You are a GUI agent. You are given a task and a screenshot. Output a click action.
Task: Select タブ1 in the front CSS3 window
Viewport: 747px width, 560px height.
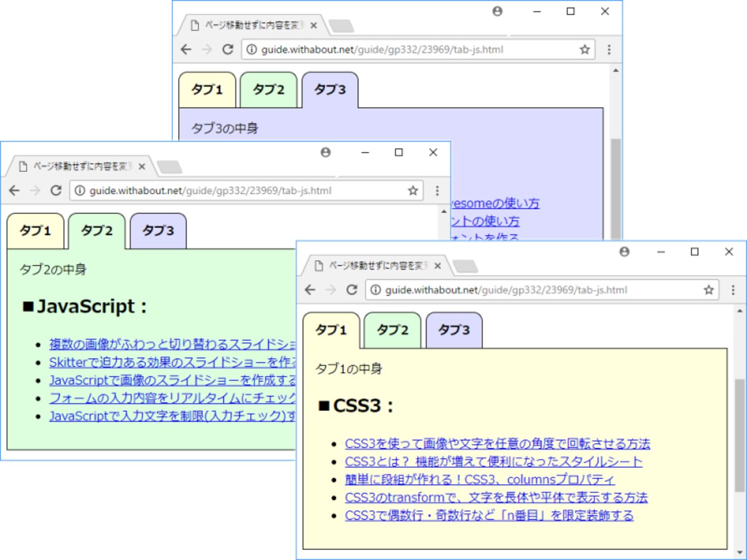(331, 330)
